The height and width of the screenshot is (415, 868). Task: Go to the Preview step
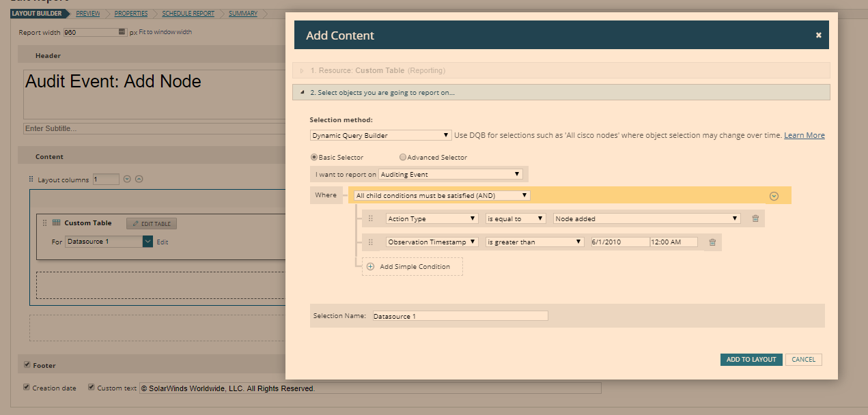88,14
